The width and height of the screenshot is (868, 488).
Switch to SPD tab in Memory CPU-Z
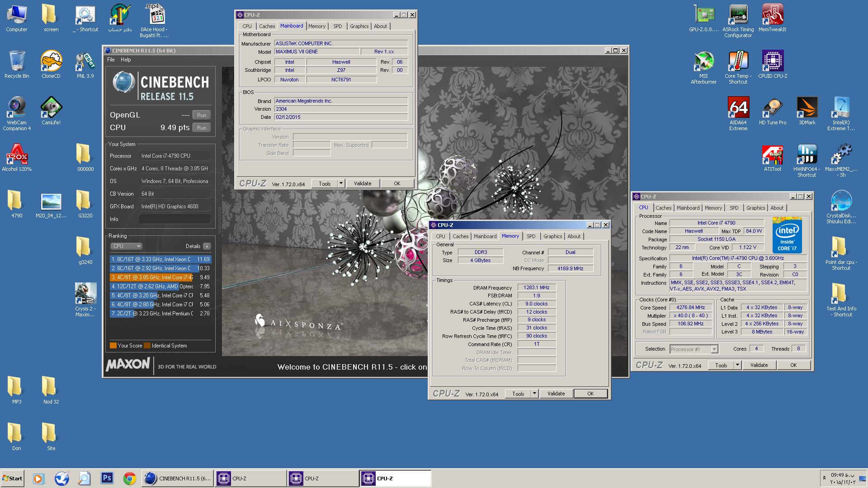(531, 236)
